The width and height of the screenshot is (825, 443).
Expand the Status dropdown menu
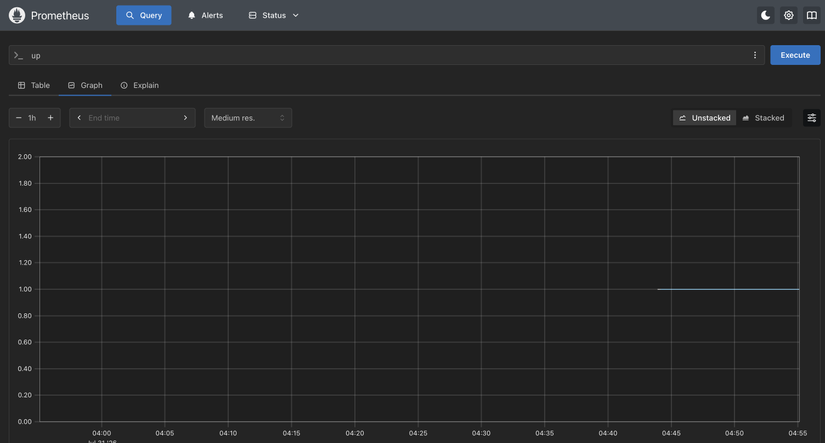tap(274, 15)
